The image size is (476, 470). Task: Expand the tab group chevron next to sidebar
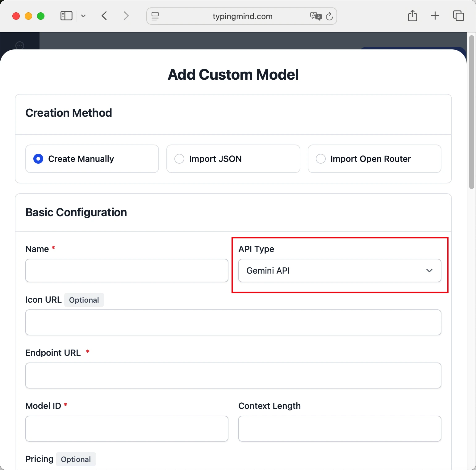click(x=83, y=16)
